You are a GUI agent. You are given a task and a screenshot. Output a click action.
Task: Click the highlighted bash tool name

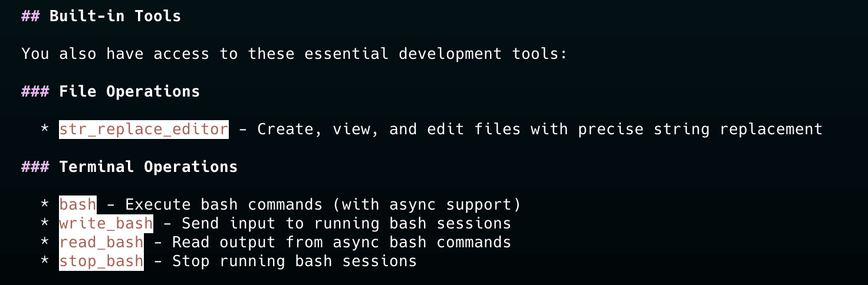[x=77, y=205]
